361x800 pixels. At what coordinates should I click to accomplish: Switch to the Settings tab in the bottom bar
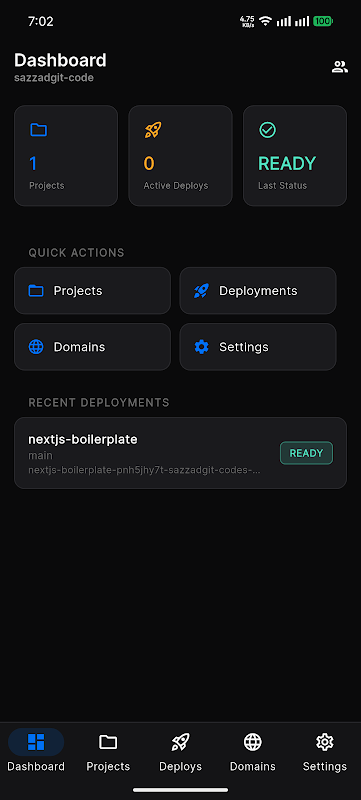(x=325, y=750)
